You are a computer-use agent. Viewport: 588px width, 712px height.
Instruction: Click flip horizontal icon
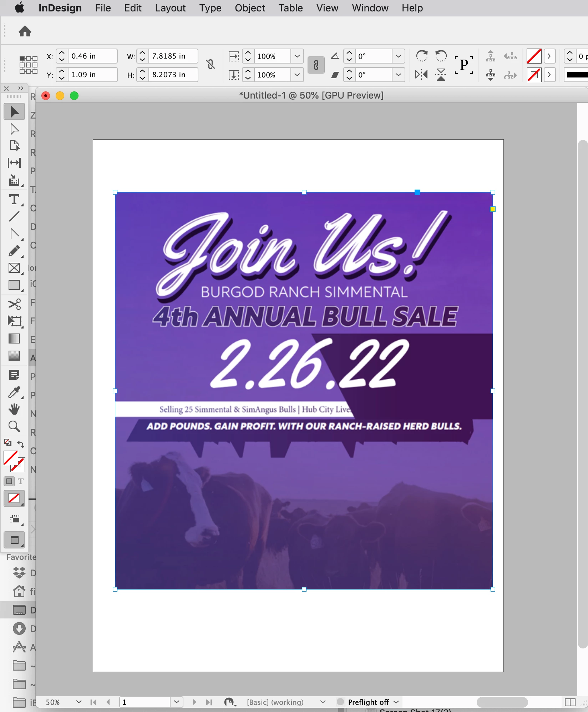(x=421, y=75)
